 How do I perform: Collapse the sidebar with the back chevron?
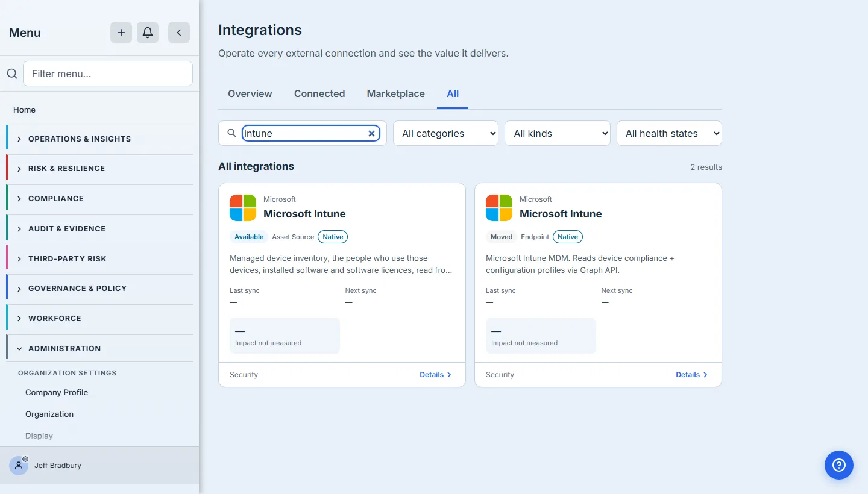pos(179,33)
